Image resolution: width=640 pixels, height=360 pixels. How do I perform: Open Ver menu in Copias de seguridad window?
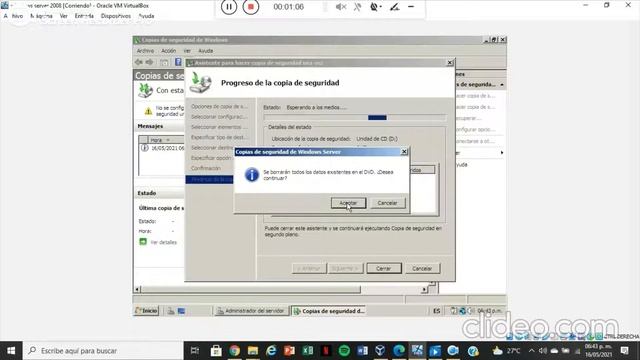pos(187,51)
